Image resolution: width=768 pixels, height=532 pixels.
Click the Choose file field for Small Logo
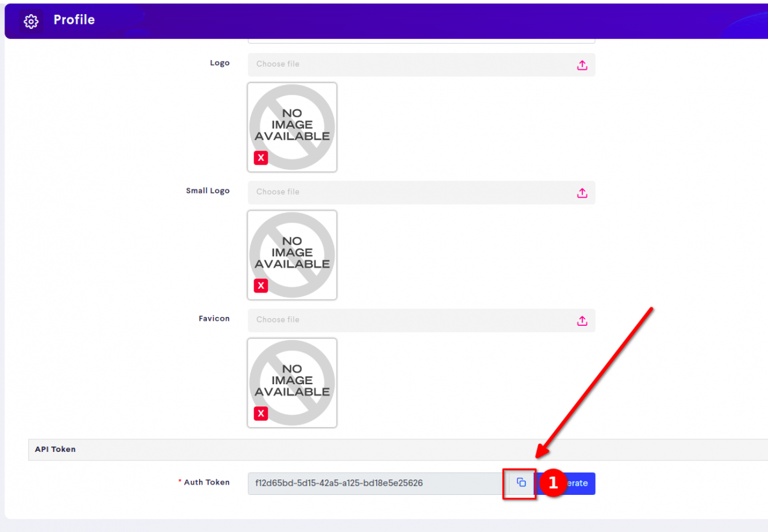pos(384,192)
